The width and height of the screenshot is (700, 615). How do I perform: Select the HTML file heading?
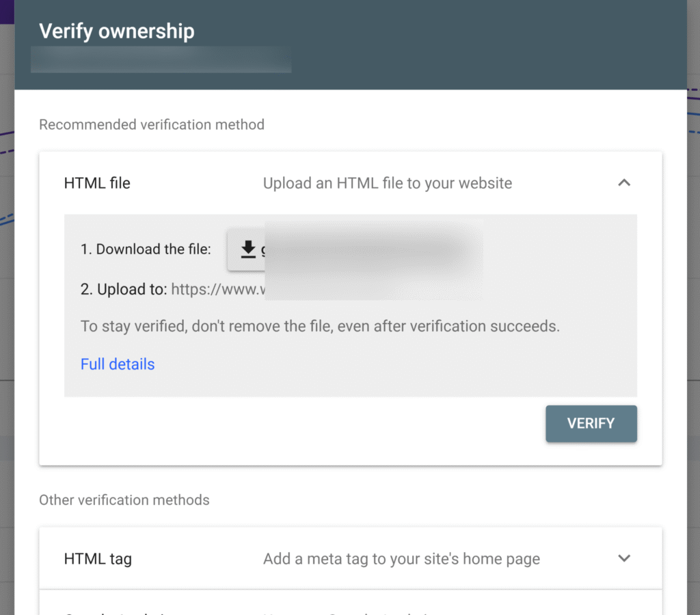click(x=97, y=183)
